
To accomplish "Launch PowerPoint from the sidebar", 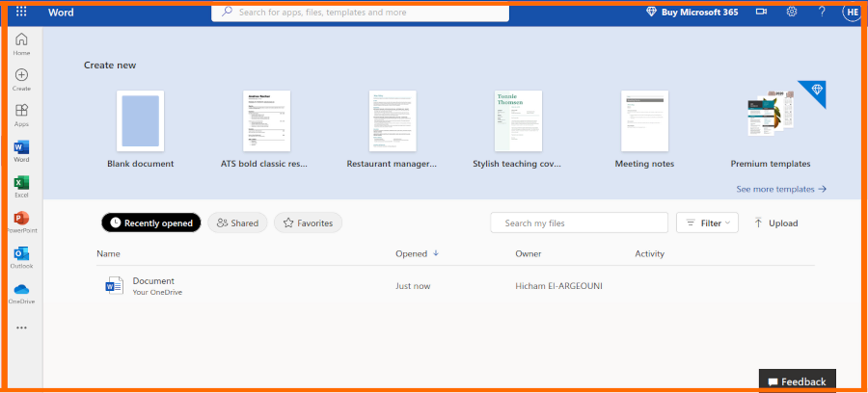I will [x=21, y=223].
